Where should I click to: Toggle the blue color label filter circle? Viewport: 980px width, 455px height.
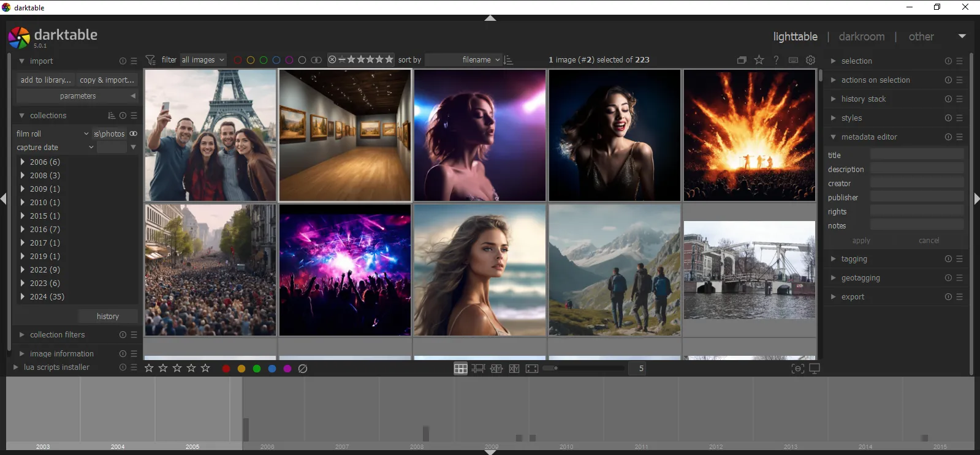click(x=276, y=60)
